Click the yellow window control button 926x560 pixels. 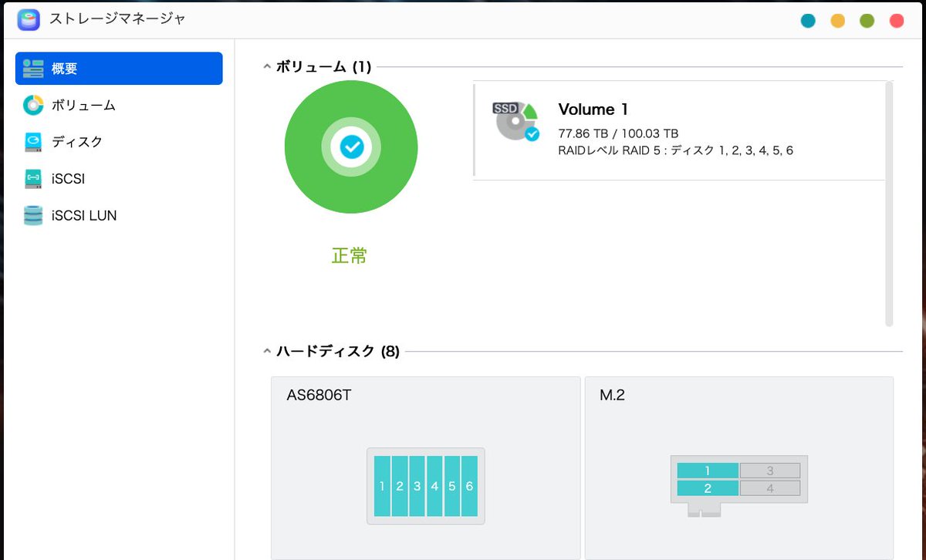pos(837,21)
